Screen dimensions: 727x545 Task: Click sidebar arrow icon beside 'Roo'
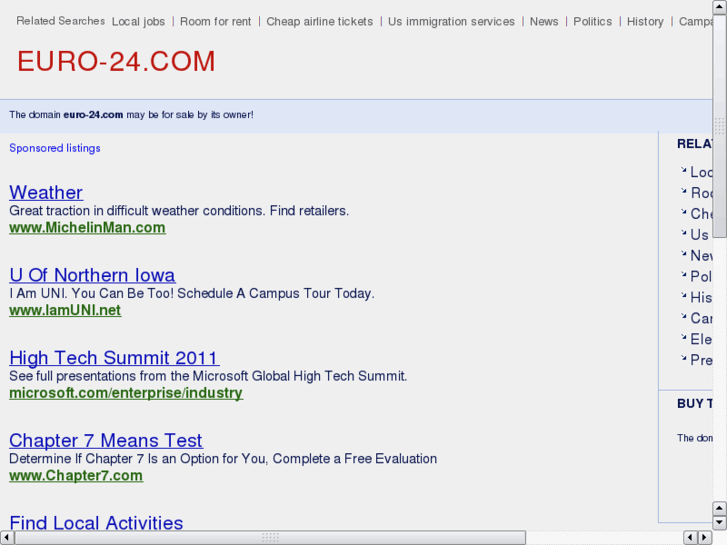[683, 191]
